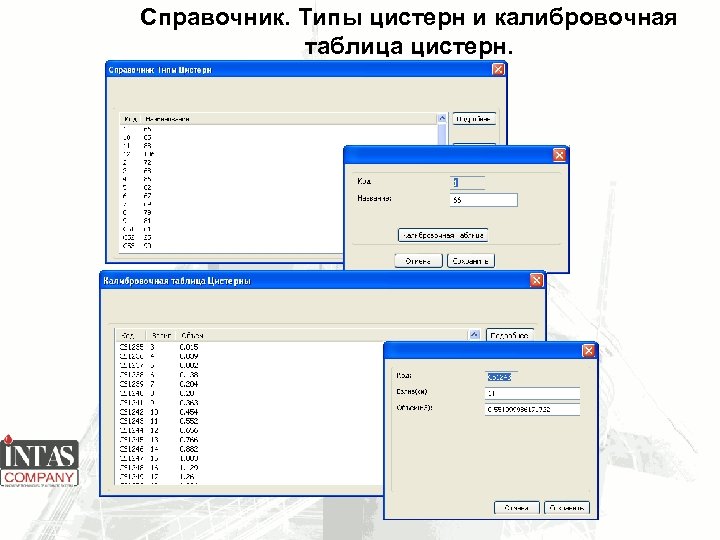Screen dimensions: 720x540
Task: Sort tank types by the Наименование column header
Action: tap(167, 119)
